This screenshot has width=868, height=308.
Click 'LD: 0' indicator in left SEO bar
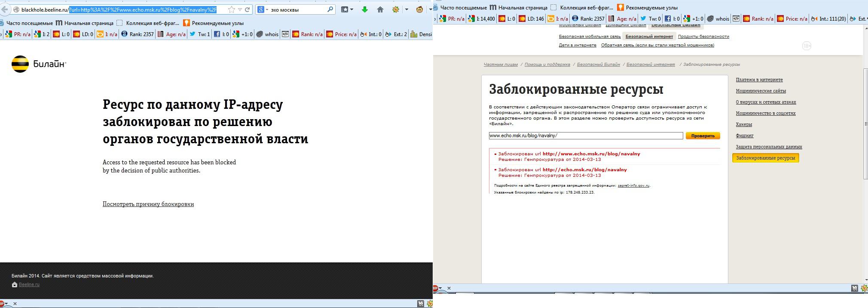tap(83, 34)
